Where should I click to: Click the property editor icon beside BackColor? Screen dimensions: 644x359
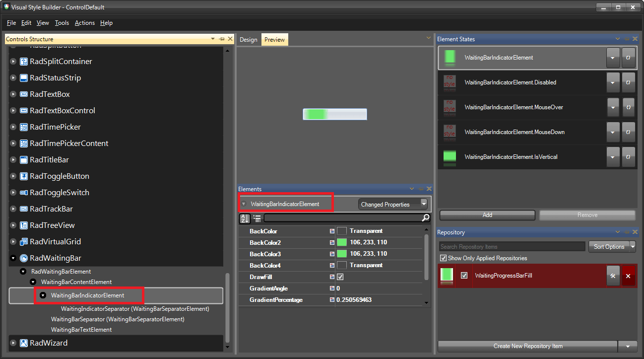tap(331, 231)
